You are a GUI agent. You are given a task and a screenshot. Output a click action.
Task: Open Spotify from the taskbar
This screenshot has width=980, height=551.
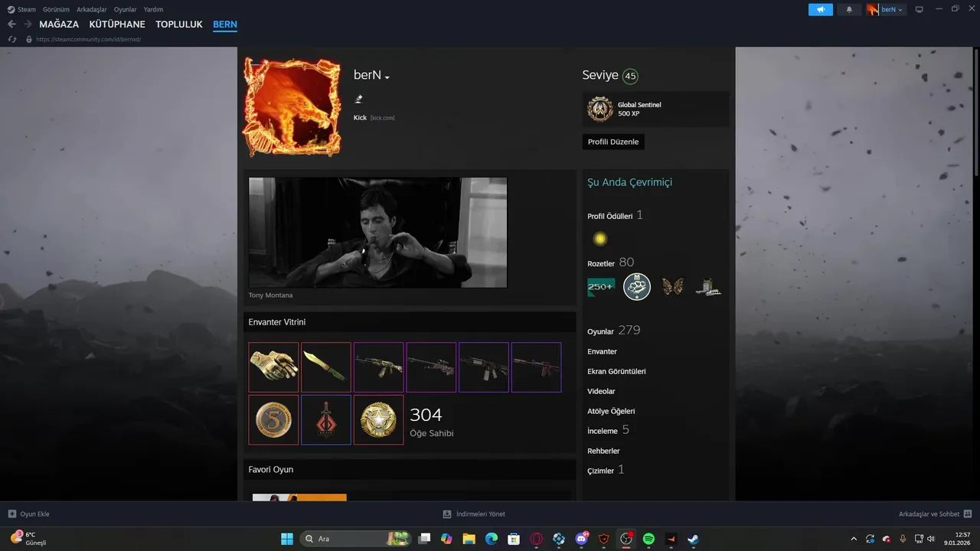coord(648,539)
